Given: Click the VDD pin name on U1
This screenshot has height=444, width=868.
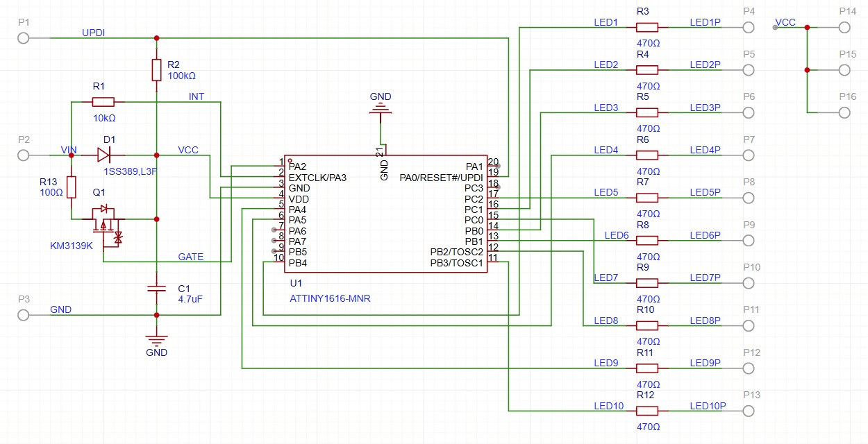Looking at the screenshot, I should tap(299, 198).
